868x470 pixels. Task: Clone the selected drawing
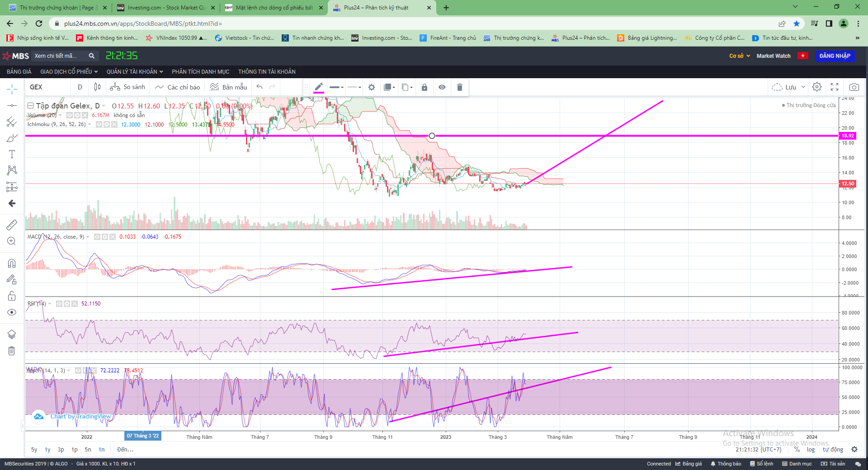tap(406, 87)
